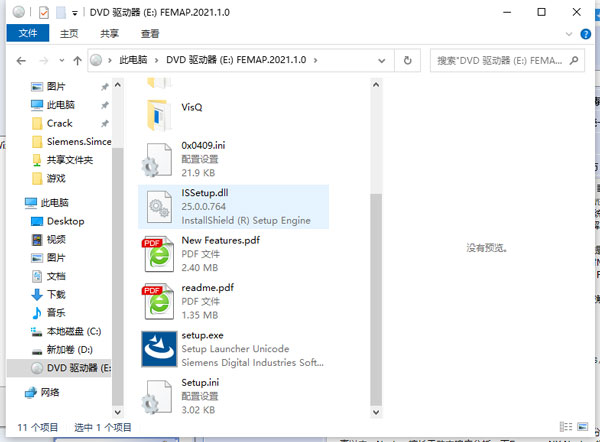Click 此电脑 in the address breadcrumb
Image resolution: width=600 pixels, height=442 pixels.
(x=135, y=61)
